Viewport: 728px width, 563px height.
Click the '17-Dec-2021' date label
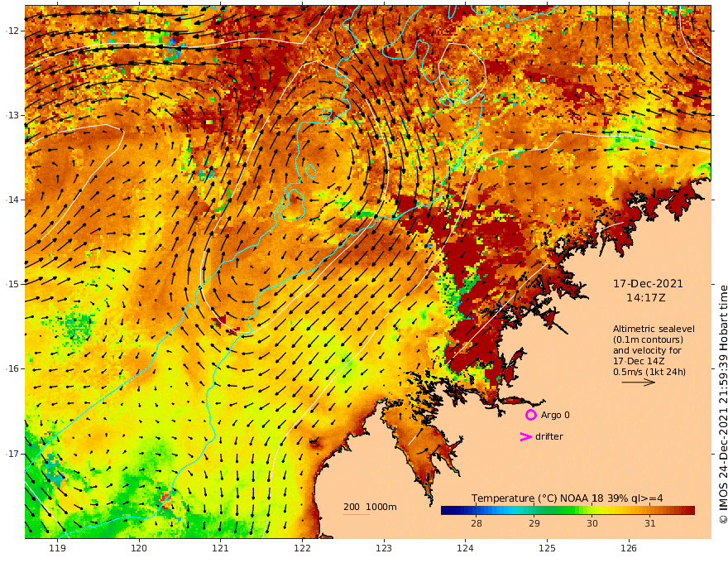pos(648,284)
